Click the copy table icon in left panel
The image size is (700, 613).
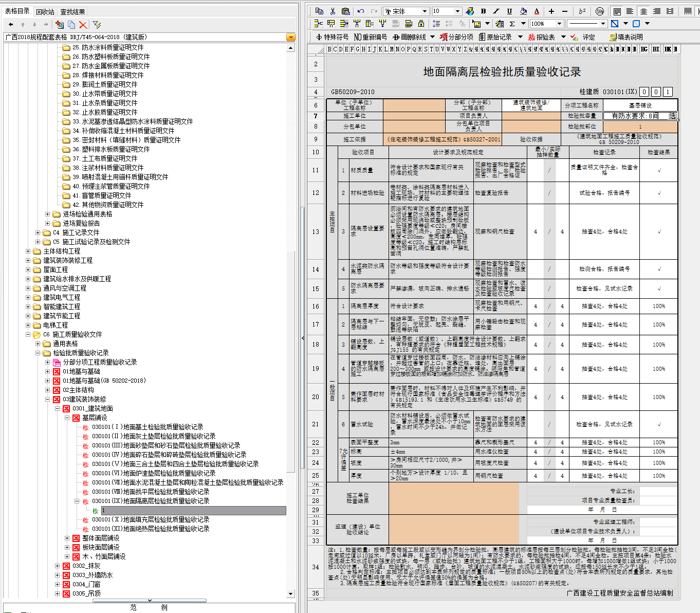[x=71, y=24]
